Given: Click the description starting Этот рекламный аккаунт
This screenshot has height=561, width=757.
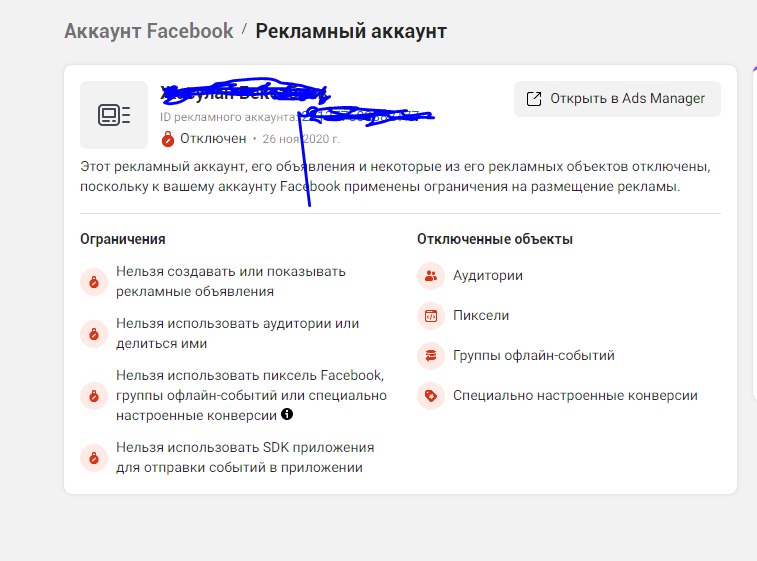Looking at the screenshot, I should coord(395,177).
